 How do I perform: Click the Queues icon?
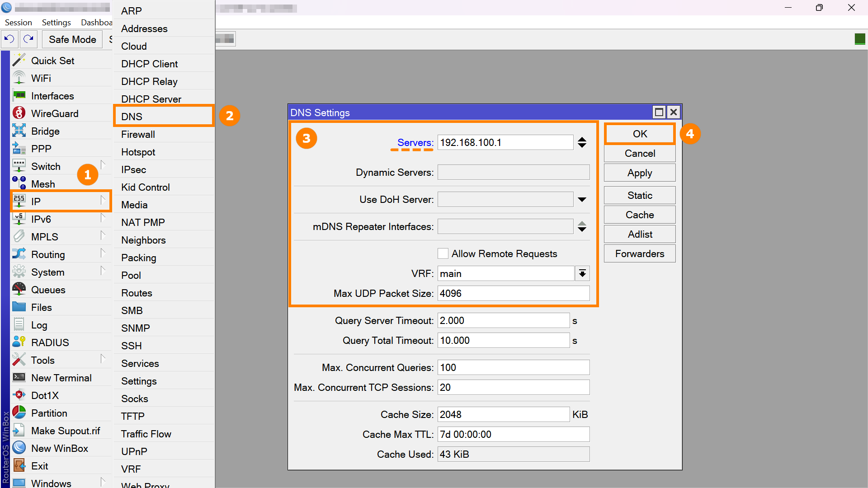click(x=19, y=290)
